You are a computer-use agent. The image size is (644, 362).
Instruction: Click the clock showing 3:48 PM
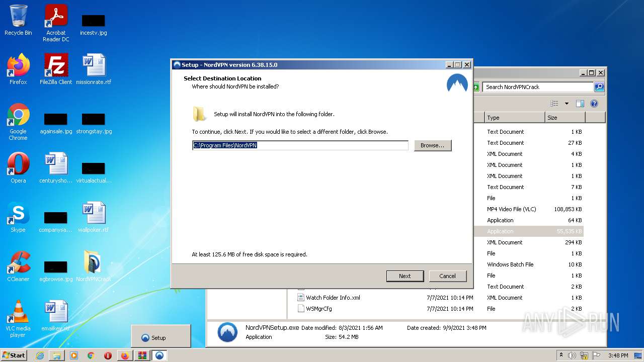pyautogui.click(x=618, y=355)
